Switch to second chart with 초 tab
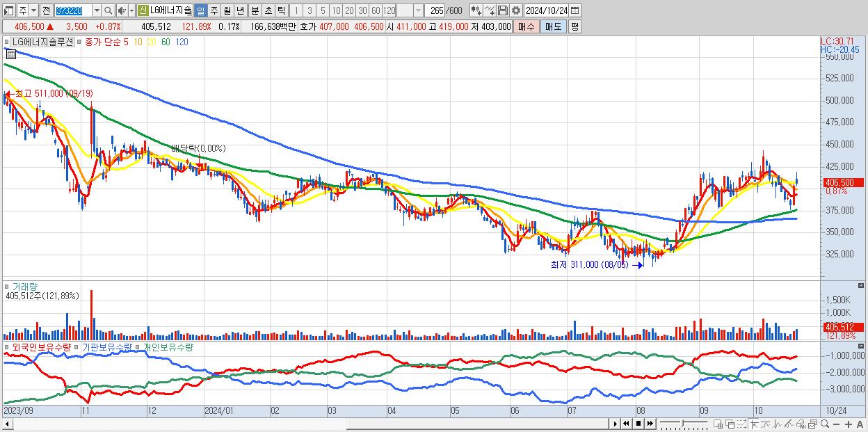The width and height of the screenshot is (868, 432). click(268, 11)
